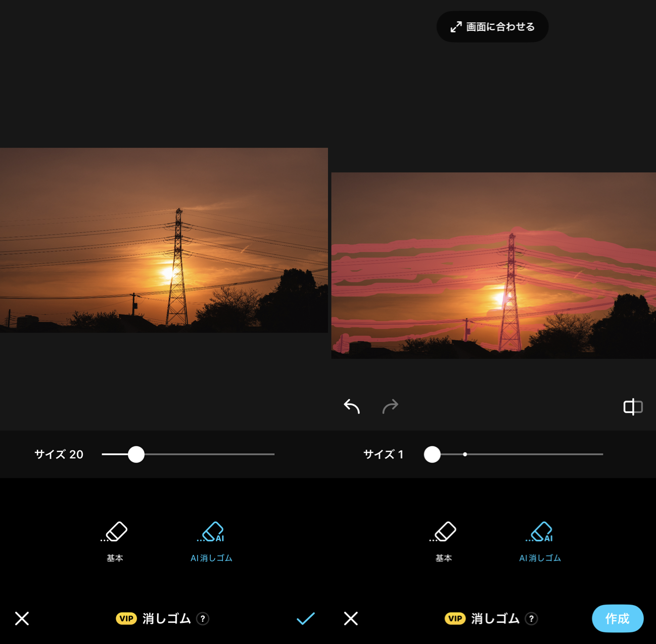This screenshot has width=656, height=644.
Task: Confirm edits with the blue checkmark
Action: (x=305, y=618)
